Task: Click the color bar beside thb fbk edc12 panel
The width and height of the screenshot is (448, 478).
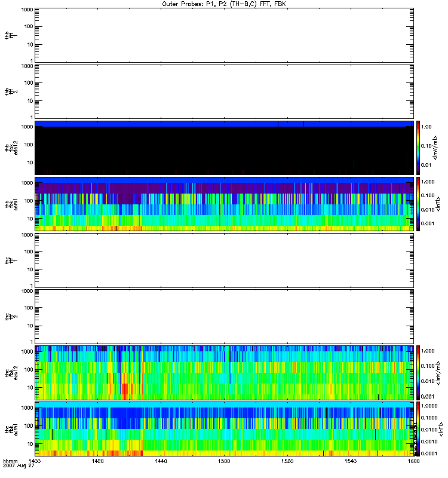Action: (x=419, y=147)
